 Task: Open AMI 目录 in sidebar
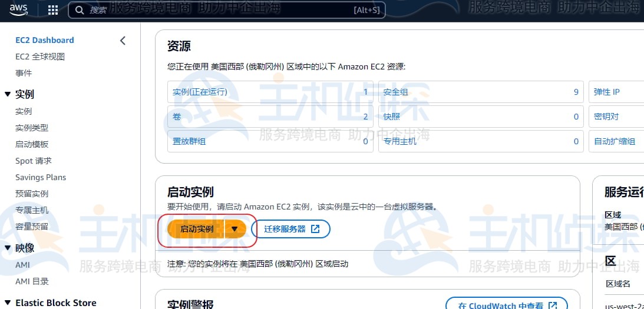tap(32, 281)
